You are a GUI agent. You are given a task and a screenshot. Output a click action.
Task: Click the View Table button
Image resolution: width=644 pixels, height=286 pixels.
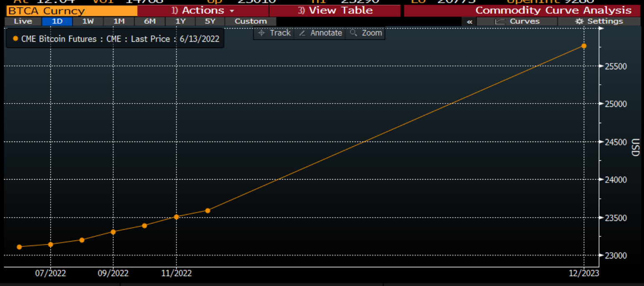(x=335, y=10)
